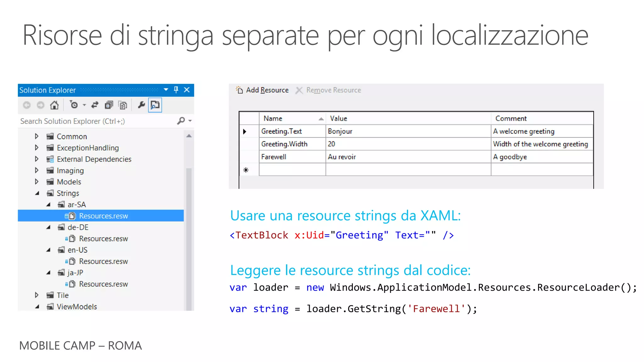Viewport: 644px width, 362px height.
Task: Click the search magnifier icon
Action: click(181, 121)
